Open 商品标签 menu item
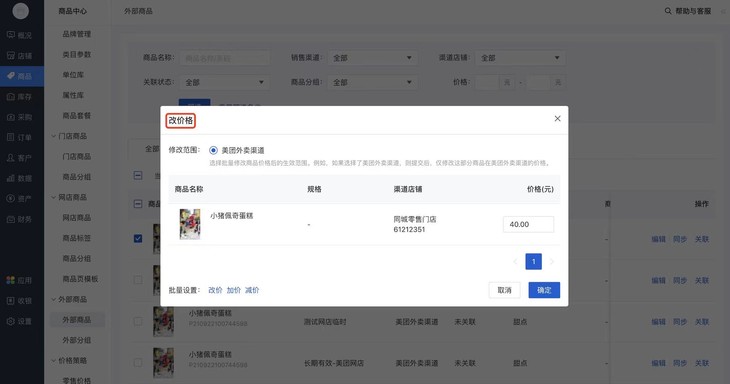The image size is (730, 384). tap(77, 238)
